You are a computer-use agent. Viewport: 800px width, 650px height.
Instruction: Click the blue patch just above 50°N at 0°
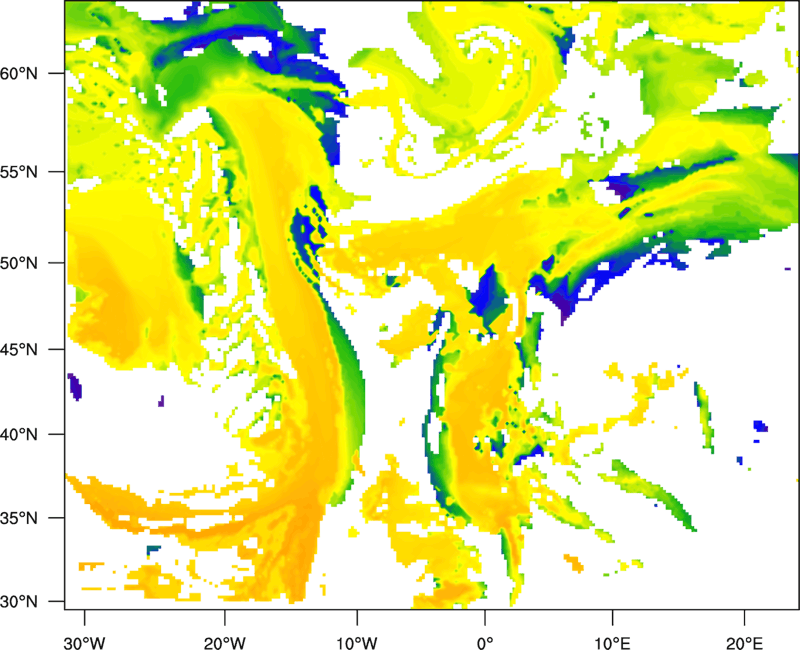[x=490, y=293]
